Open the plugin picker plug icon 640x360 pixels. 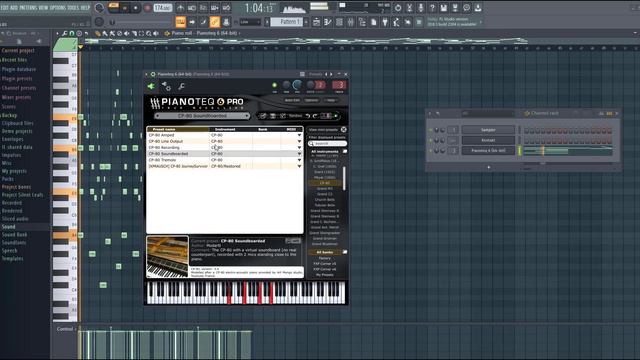[x=385, y=22]
